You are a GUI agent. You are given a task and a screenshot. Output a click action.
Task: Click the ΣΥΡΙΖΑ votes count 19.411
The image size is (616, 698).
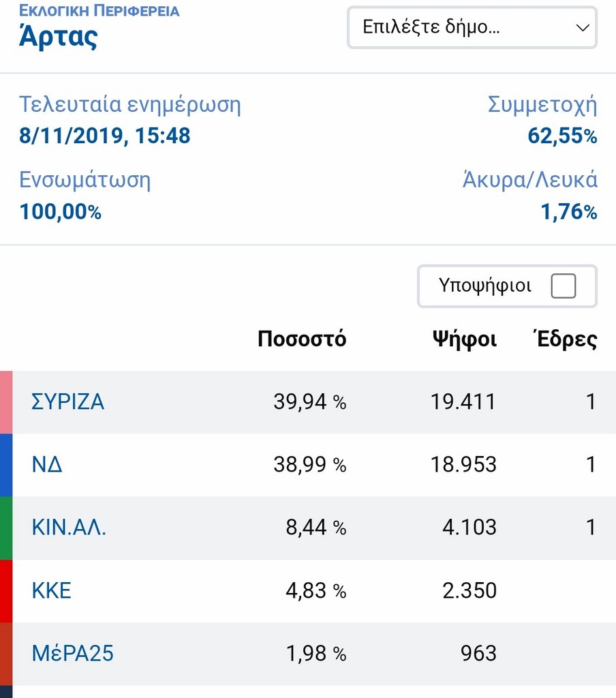463,402
